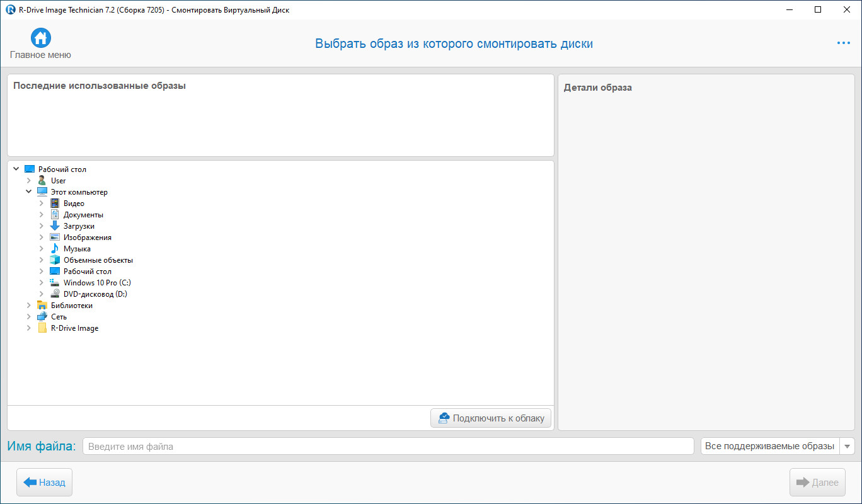The width and height of the screenshot is (862, 504).
Task: Click the Сеть network icon
Action: coord(42,317)
